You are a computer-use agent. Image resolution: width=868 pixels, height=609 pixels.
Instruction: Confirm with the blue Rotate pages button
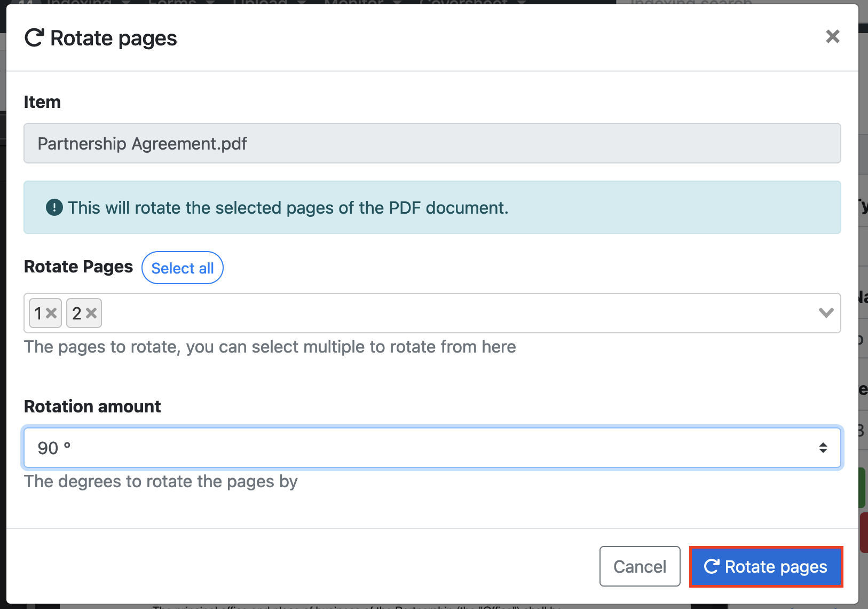click(x=766, y=566)
